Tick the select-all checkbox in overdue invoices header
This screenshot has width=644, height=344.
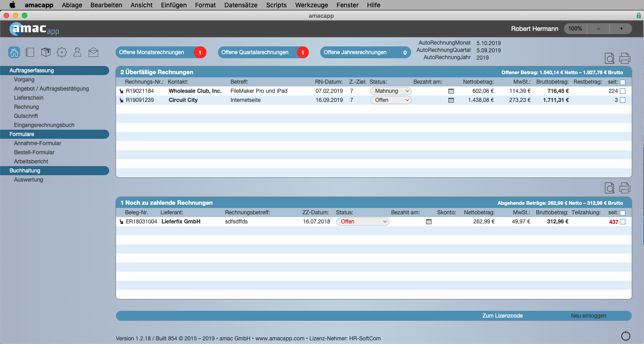[x=623, y=82]
